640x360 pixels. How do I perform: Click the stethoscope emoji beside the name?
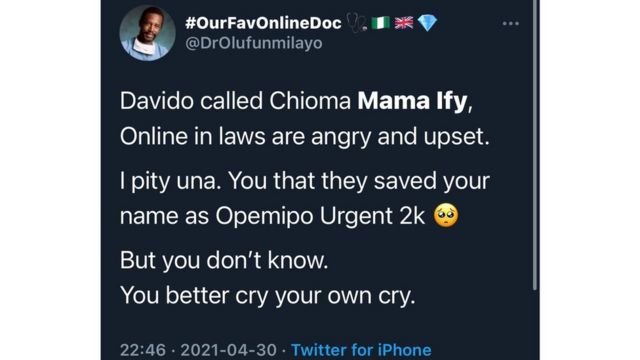point(357,23)
